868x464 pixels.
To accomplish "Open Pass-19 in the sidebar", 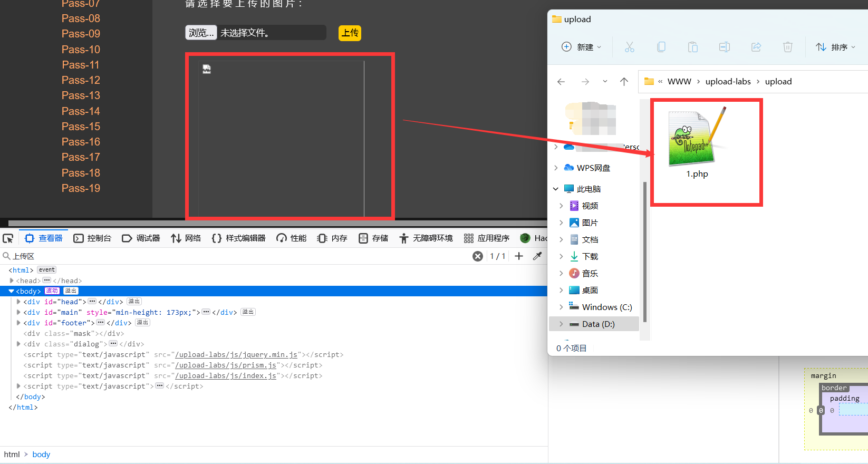I will 81,188.
